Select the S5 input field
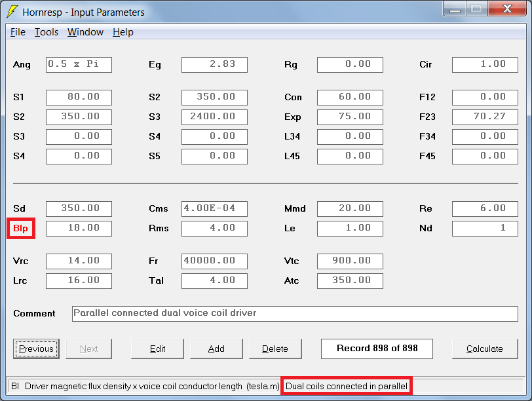Viewport: 532px width, 401px height. coord(214,157)
